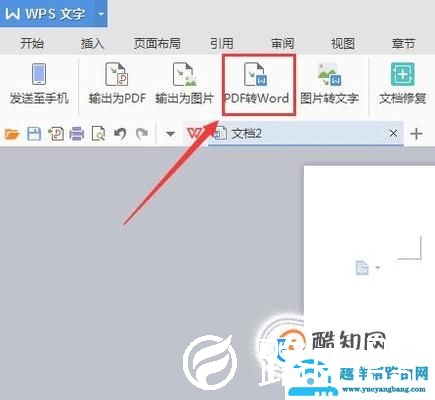Save document with the floppy disk icon
The image size is (435, 400).
coord(34,134)
